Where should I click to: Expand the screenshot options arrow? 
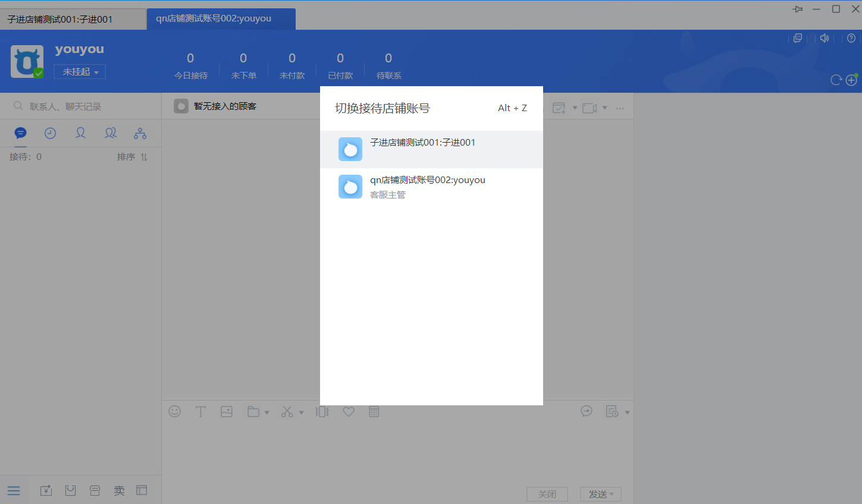coord(301,412)
